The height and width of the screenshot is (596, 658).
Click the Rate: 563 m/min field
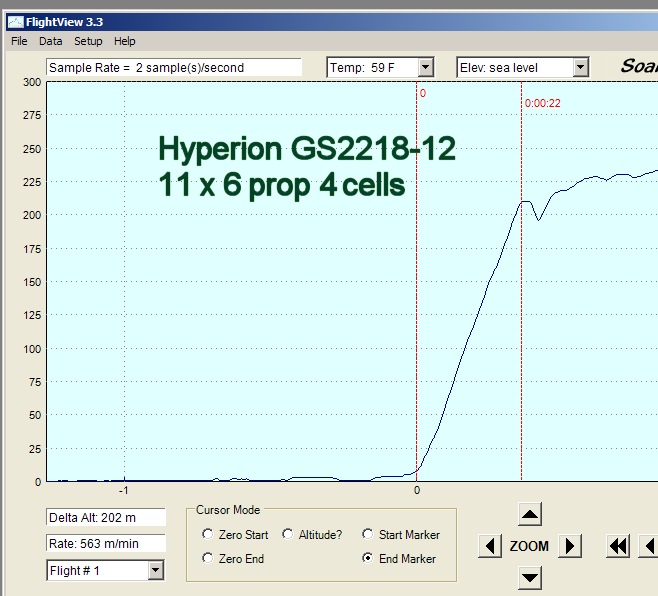pyautogui.click(x=106, y=544)
